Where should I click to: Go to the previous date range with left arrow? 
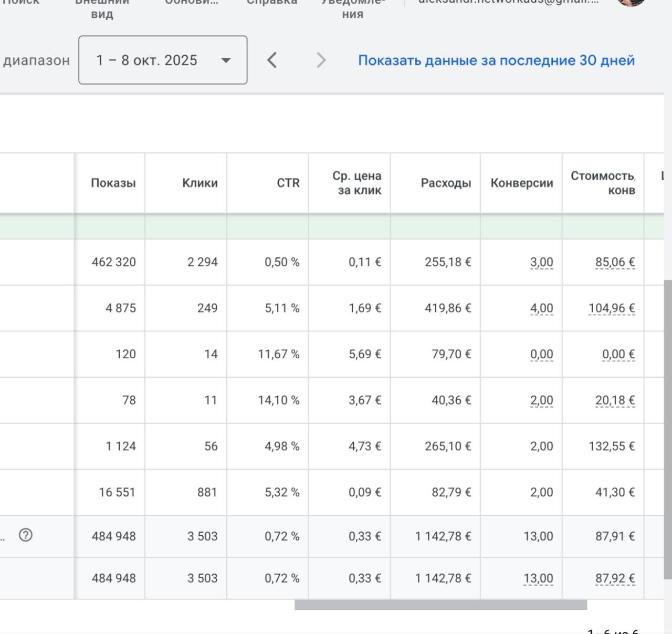coord(271,60)
